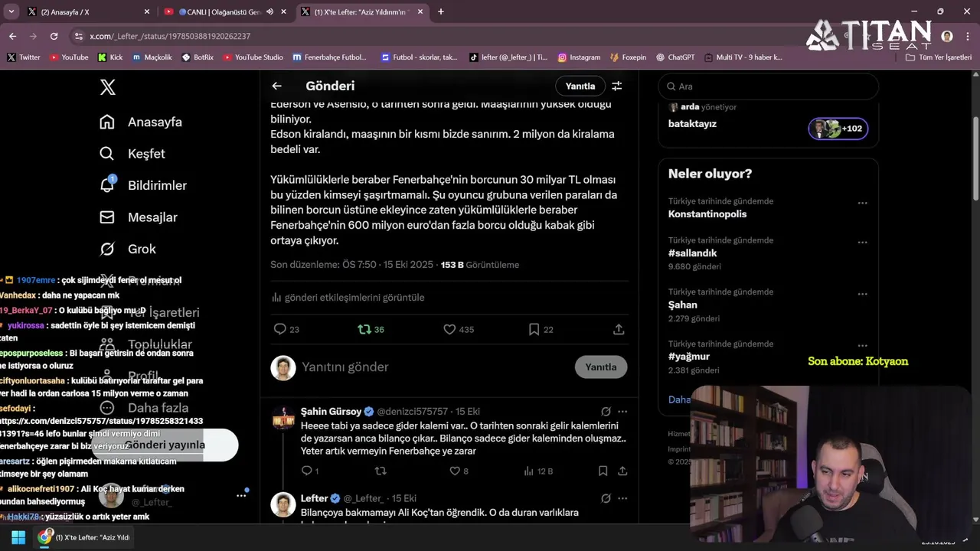Like Şahin Gürsoy's comment with 8 likes
The height and width of the screenshot is (551, 980).
pos(454,471)
